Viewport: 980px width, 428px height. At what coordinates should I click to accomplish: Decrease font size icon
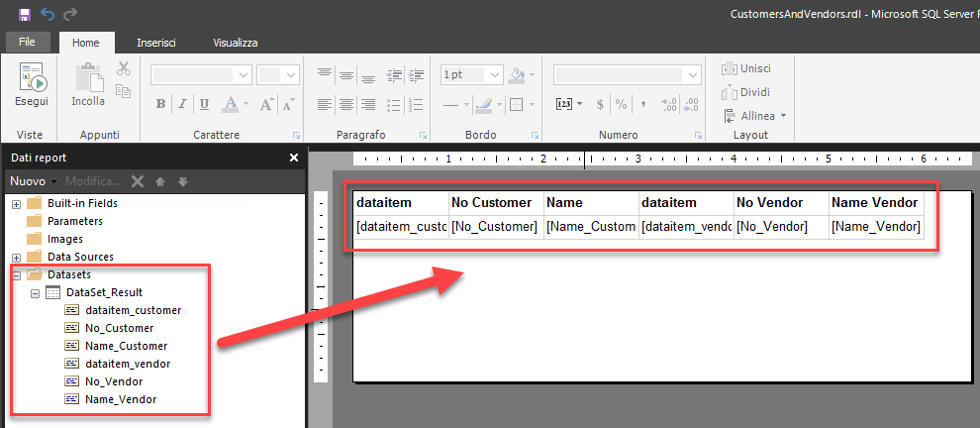point(288,104)
